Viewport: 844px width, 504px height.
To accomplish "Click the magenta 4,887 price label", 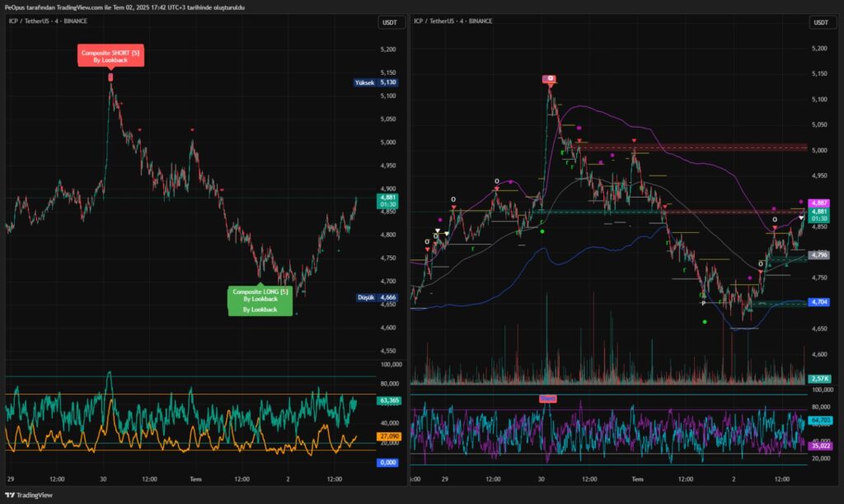I will (819, 203).
